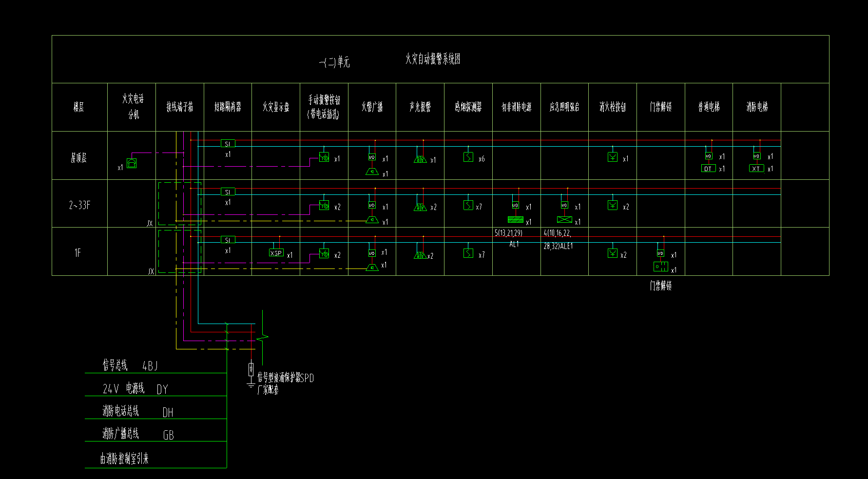Select the 楼层 column header
This screenshot has width=868, height=479.
tap(79, 107)
